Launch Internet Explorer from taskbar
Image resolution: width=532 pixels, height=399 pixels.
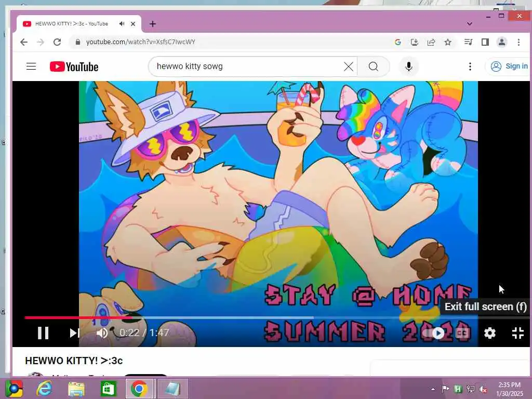click(45, 389)
